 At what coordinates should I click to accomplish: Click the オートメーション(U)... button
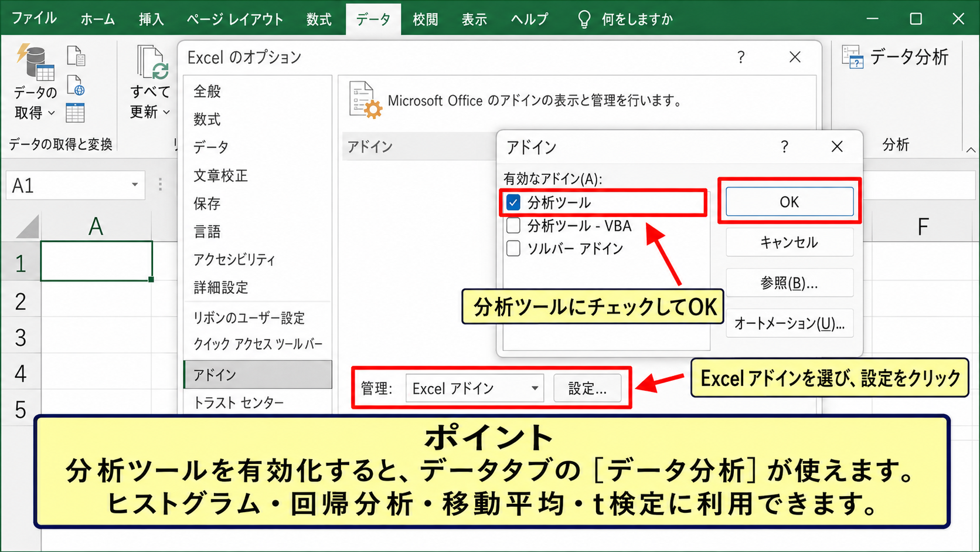click(790, 323)
